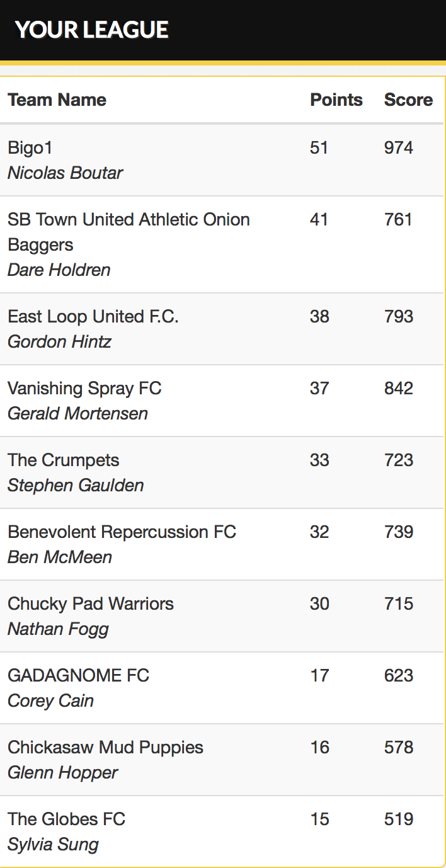The image size is (446, 868).
Task: Click manager name Nicolas Boutar
Action: tap(65, 173)
